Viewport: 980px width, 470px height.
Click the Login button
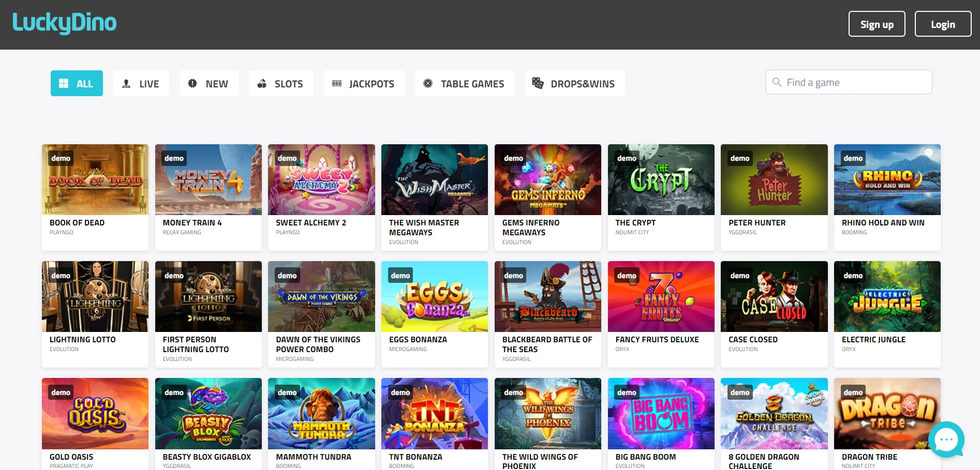tap(943, 24)
